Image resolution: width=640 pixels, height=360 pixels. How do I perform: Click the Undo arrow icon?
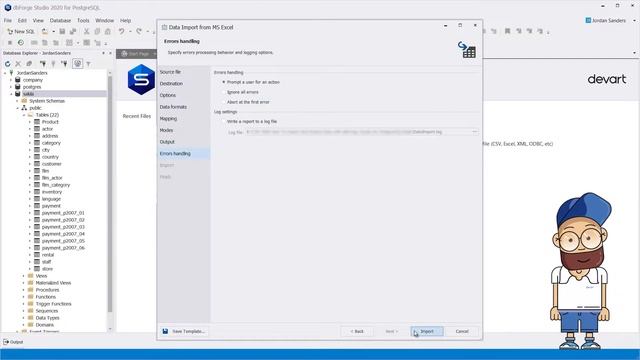tap(121, 31)
